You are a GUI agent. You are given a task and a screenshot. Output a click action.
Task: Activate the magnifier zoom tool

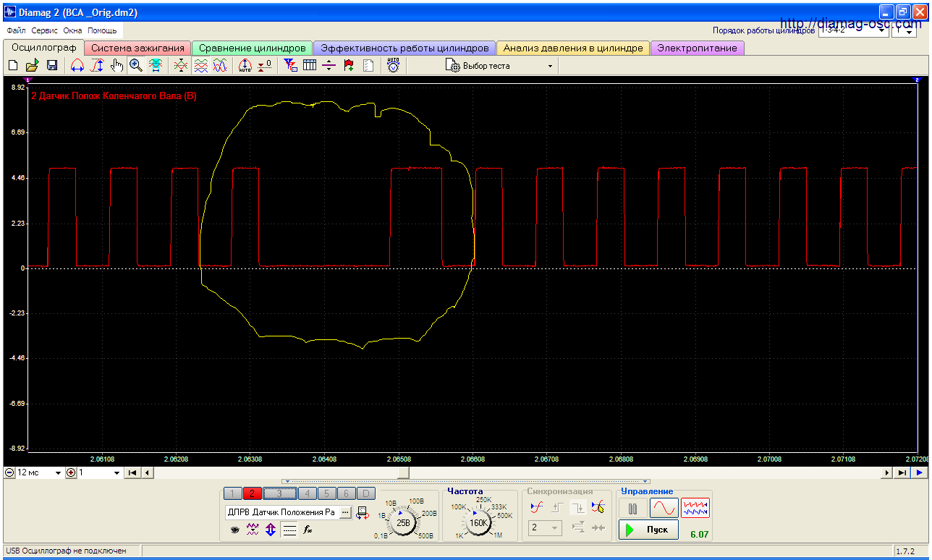point(135,66)
